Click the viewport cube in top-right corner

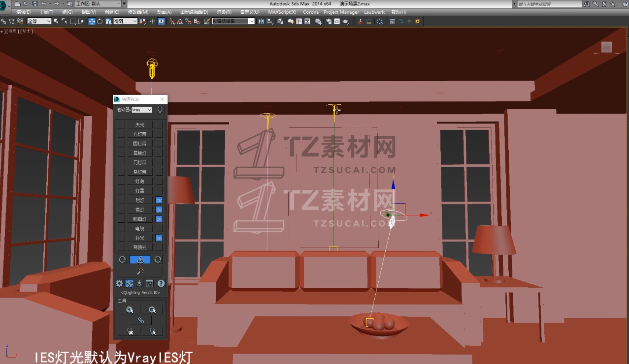[x=607, y=47]
